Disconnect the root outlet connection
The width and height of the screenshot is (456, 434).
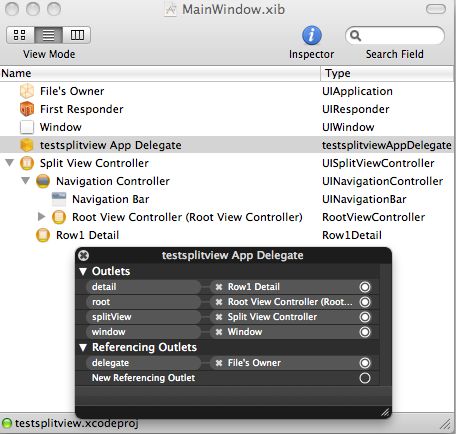pyautogui.click(x=219, y=302)
